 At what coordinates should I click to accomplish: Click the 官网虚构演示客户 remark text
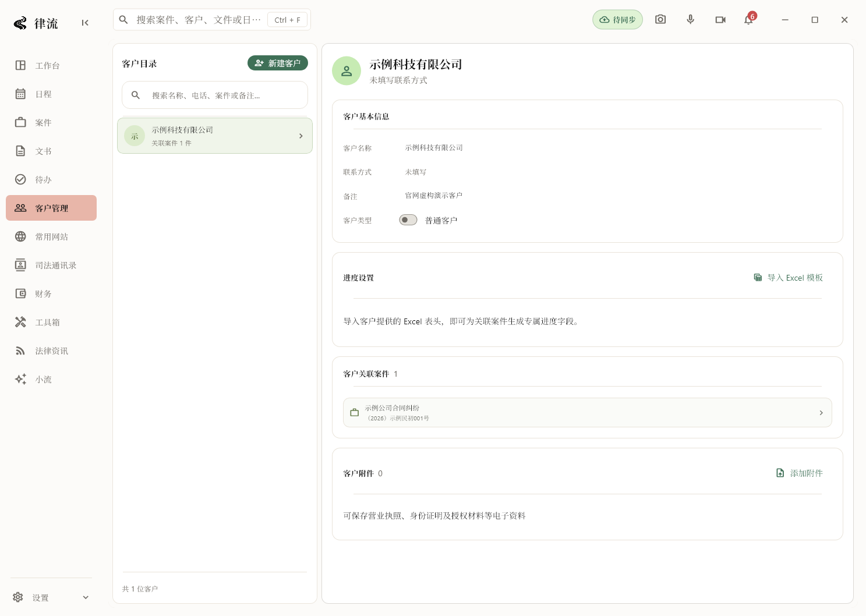click(x=434, y=196)
